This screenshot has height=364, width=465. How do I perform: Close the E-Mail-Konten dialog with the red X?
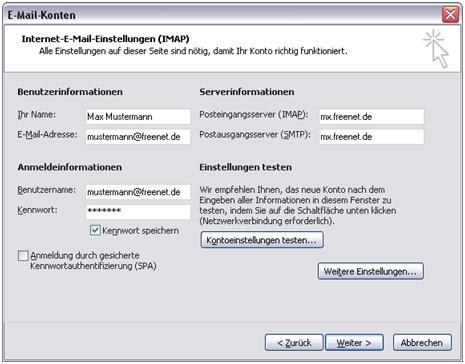tap(450, 15)
